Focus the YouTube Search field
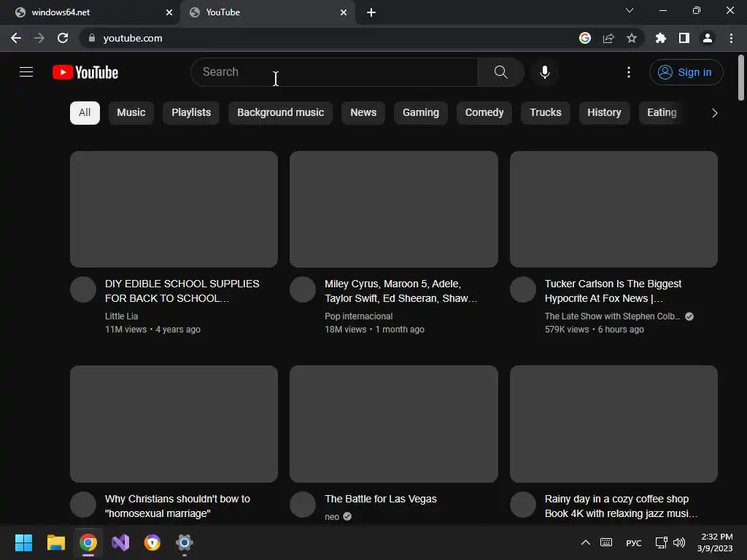 click(x=334, y=72)
